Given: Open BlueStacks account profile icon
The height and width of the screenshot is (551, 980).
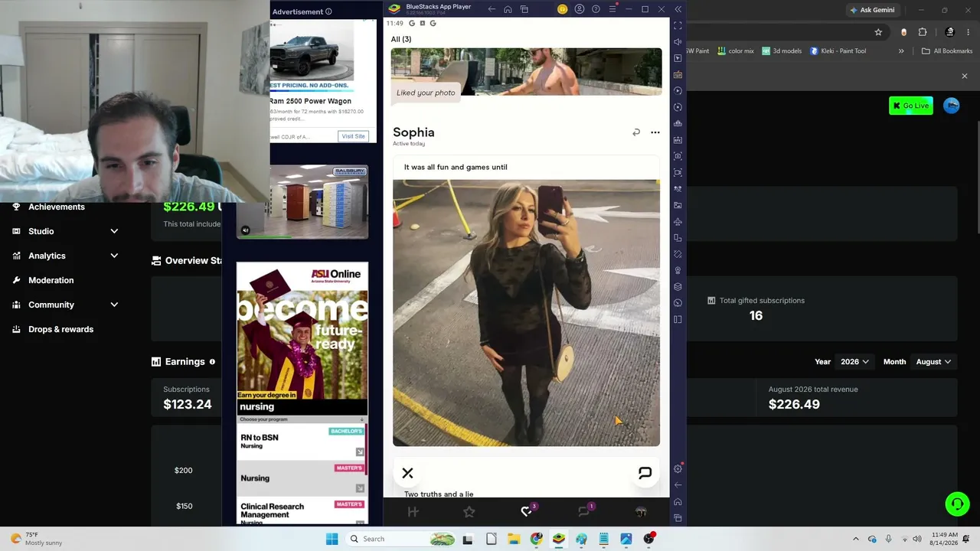Looking at the screenshot, I should (580, 9).
